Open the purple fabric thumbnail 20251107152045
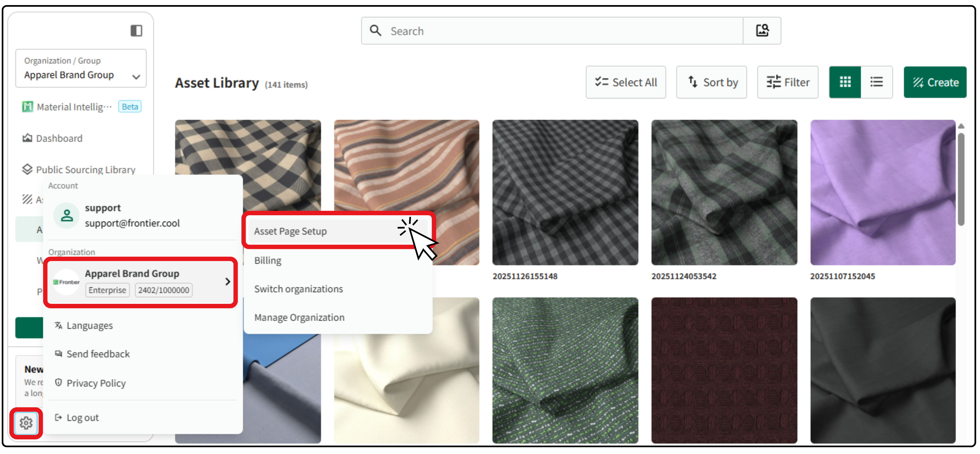Image resolution: width=980 pixels, height=454 pixels. coord(883,192)
